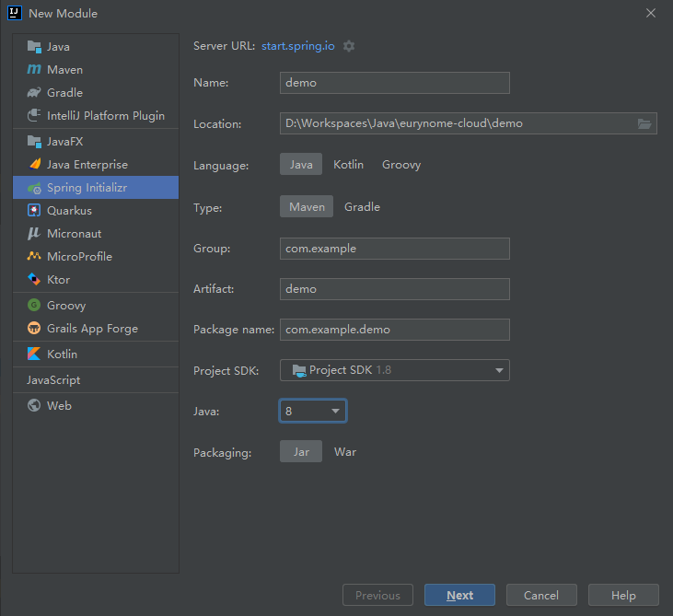Open server URL settings gear
Screen dimensions: 673x616
click(x=349, y=46)
